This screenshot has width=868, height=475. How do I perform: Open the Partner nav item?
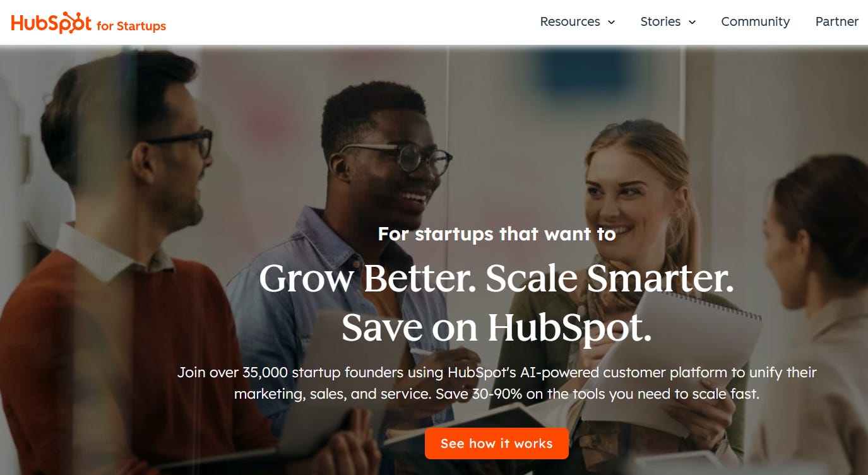coord(837,21)
